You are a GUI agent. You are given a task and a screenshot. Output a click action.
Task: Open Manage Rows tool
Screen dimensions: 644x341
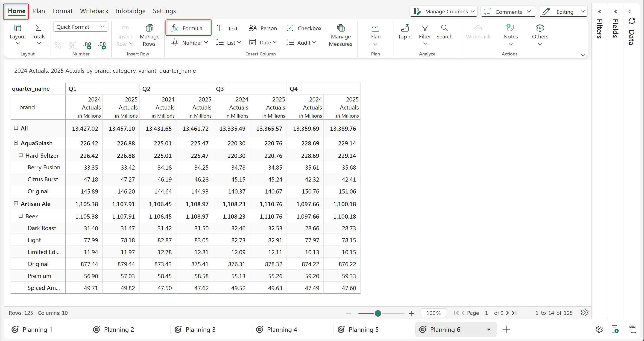tap(149, 35)
